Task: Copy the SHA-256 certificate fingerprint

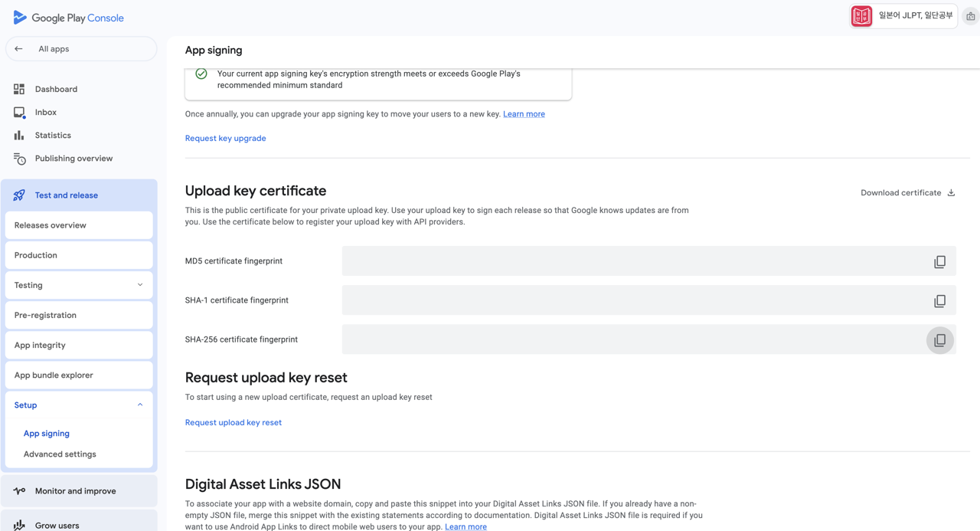Action: [939, 339]
